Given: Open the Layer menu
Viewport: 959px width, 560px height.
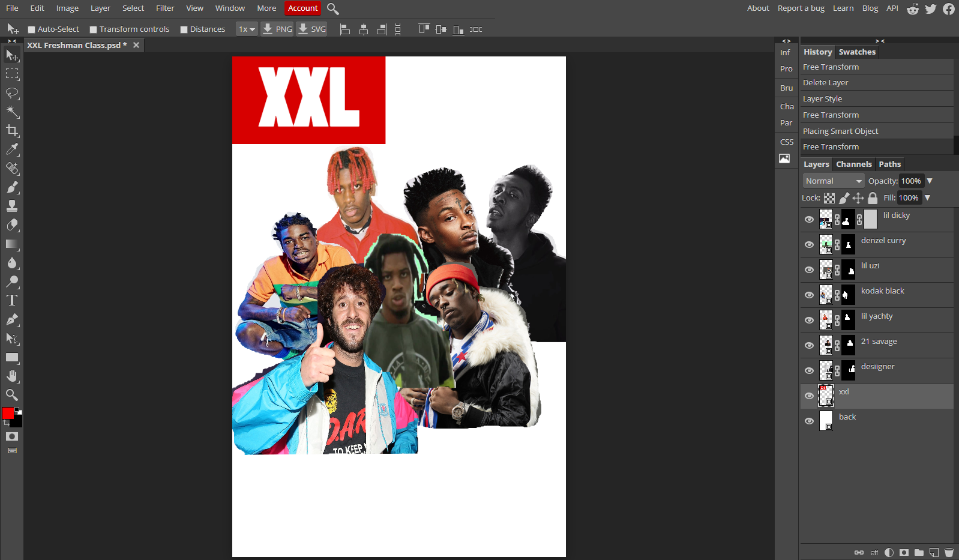Looking at the screenshot, I should point(100,8).
